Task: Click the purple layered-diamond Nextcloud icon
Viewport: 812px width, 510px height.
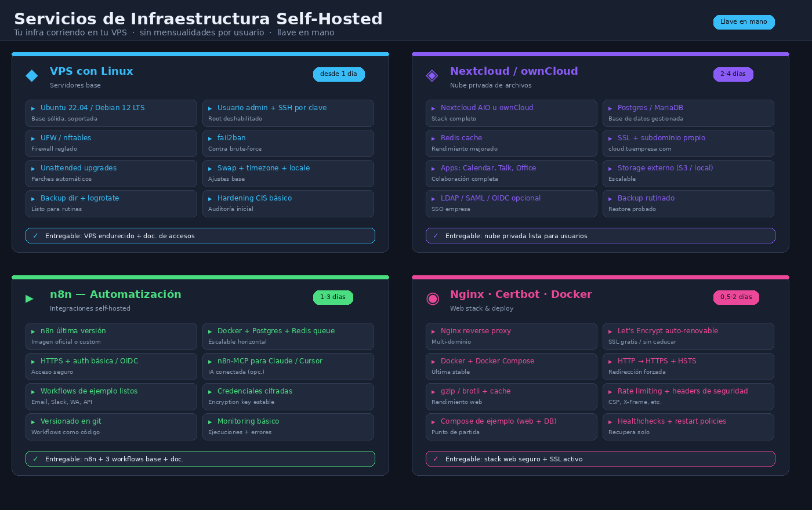Action: (432, 75)
